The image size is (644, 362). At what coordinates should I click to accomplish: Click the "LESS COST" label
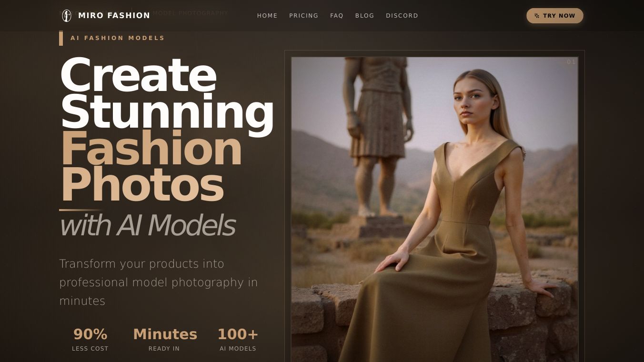coord(90,349)
